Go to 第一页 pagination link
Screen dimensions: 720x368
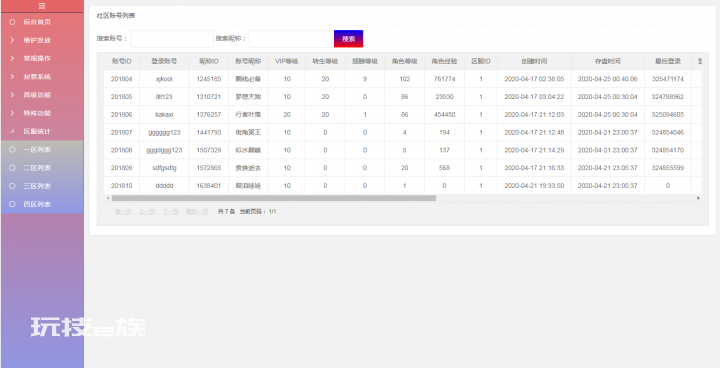pyautogui.click(x=123, y=212)
